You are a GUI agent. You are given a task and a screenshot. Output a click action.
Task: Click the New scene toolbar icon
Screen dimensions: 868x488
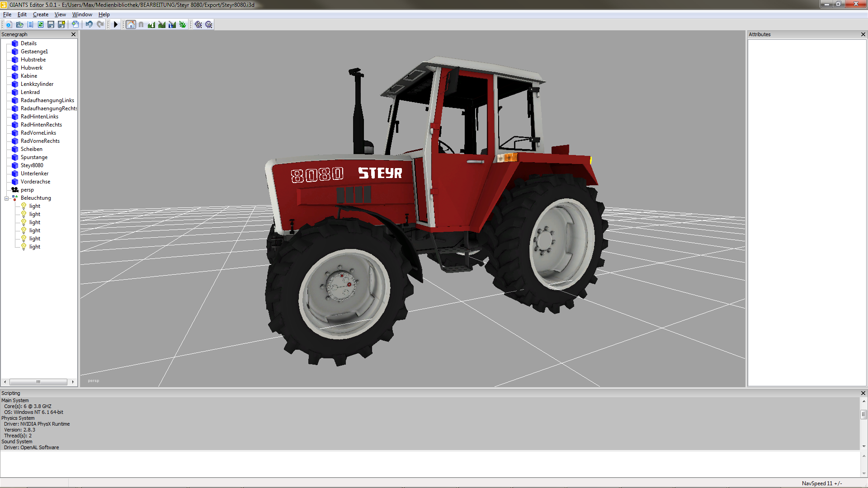9,24
